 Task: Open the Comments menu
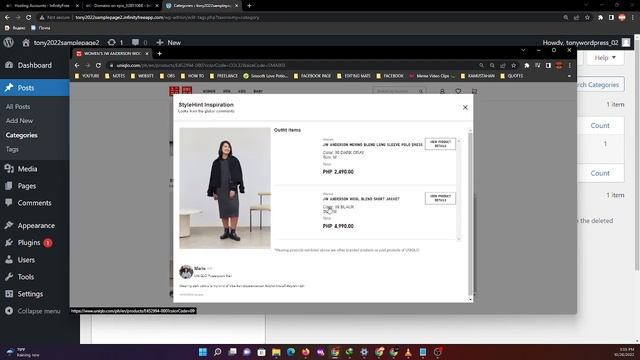34,203
